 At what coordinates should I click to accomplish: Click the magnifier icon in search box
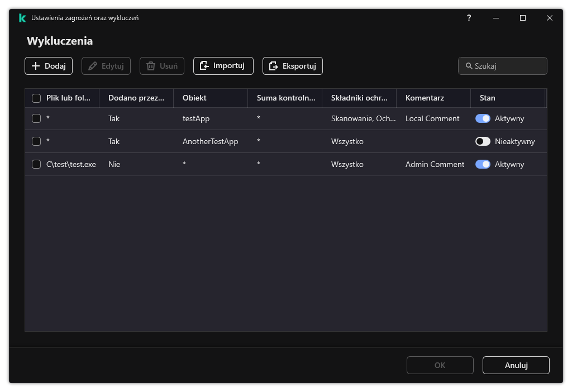(x=469, y=66)
